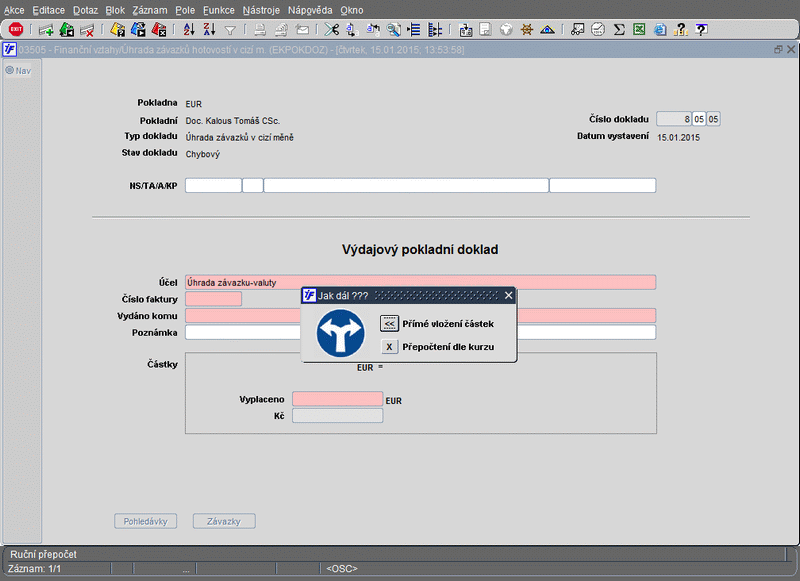Choose Přímé vložení částek via << button
800x581 pixels.
coord(389,324)
